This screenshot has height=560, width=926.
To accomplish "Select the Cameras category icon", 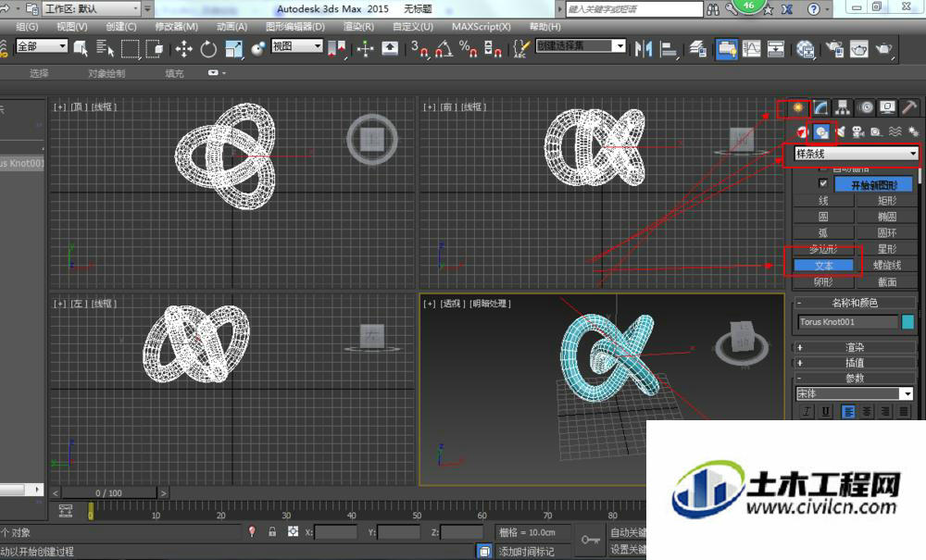I will [858, 131].
